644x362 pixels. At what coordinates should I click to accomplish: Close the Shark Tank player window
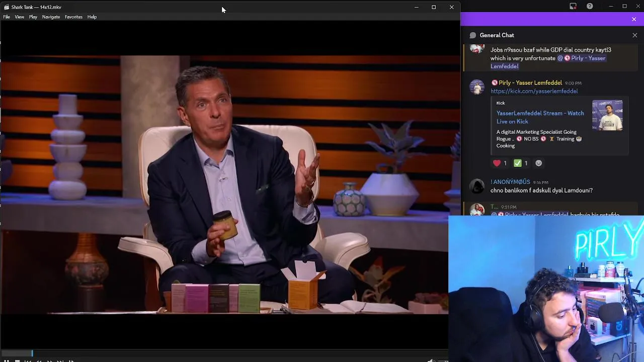pyautogui.click(x=451, y=7)
